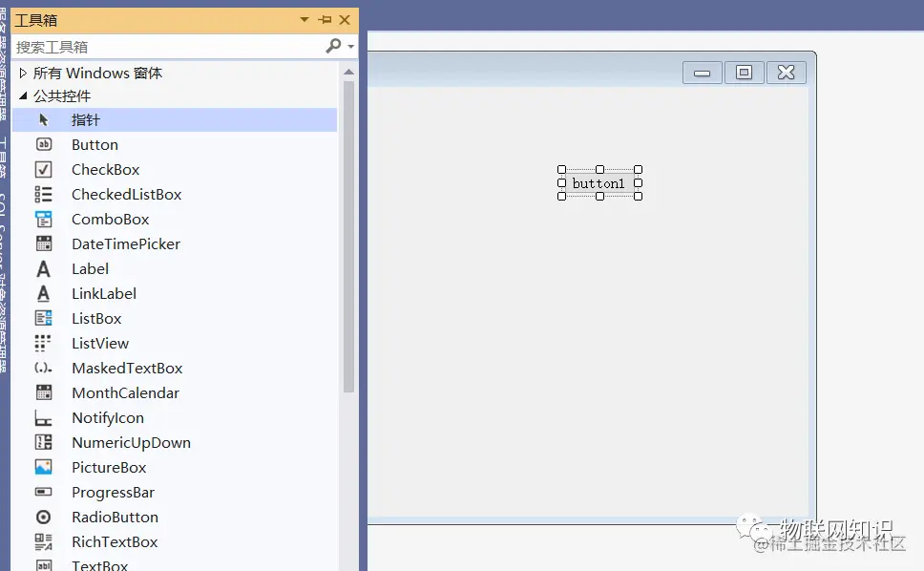Select the MonthCalendar control icon

coord(44,392)
